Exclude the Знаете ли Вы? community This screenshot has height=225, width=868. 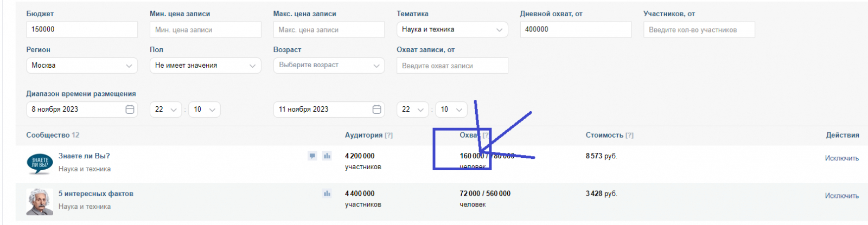pos(841,158)
